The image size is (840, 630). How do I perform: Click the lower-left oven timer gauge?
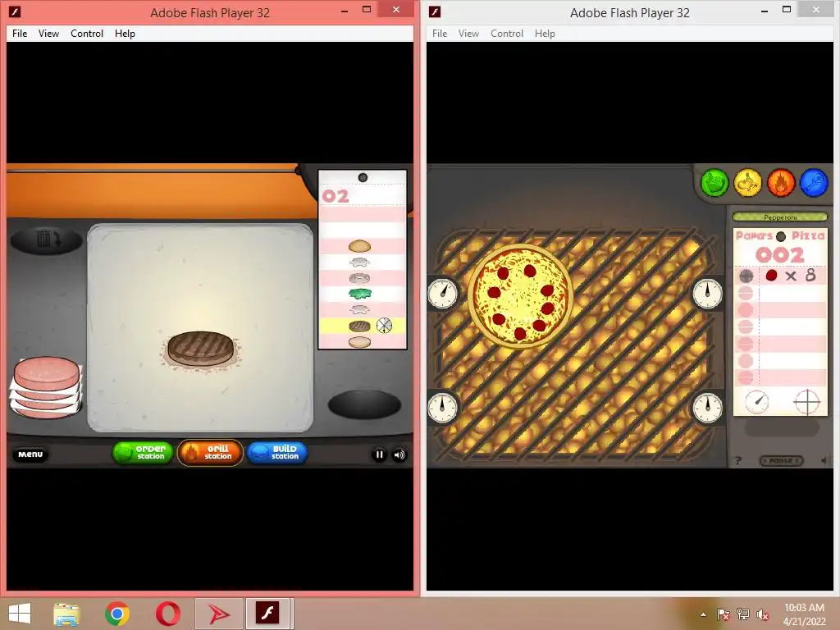click(x=443, y=407)
